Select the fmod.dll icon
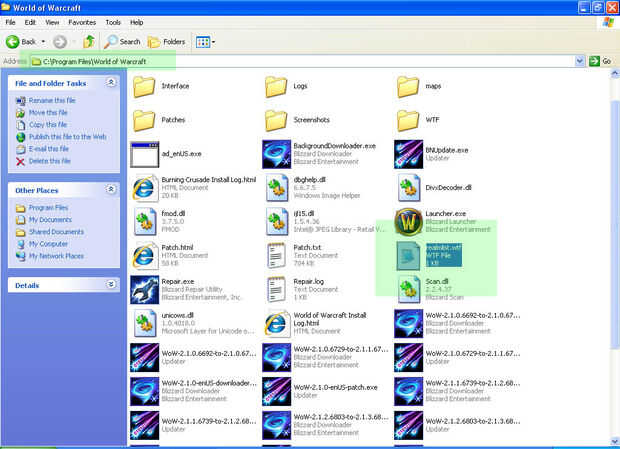The height and width of the screenshot is (449, 620). (145, 222)
